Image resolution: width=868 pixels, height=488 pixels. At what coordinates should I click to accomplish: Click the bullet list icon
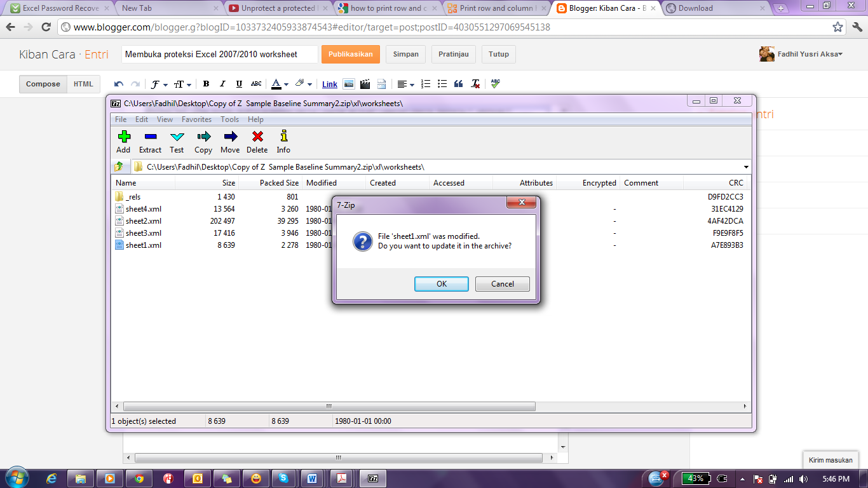(442, 84)
